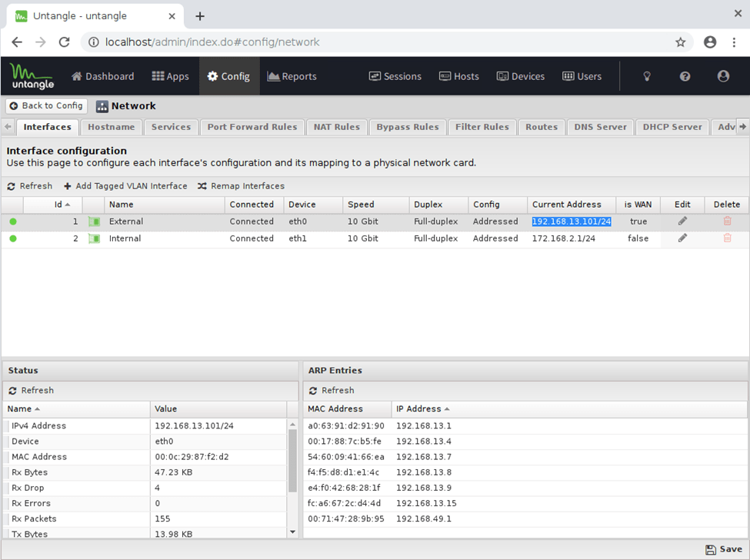The width and height of the screenshot is (750, 560).
Task: Switch to the Port Forward Rules tab
Action: 252,127
